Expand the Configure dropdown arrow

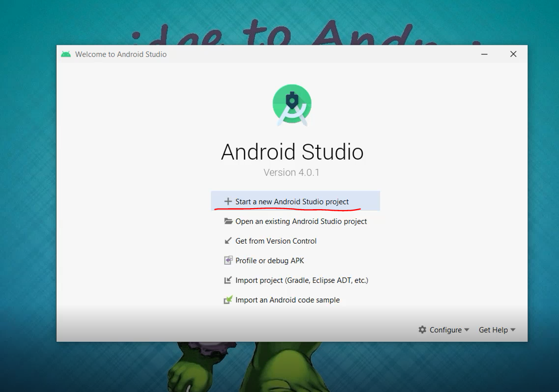467,330
